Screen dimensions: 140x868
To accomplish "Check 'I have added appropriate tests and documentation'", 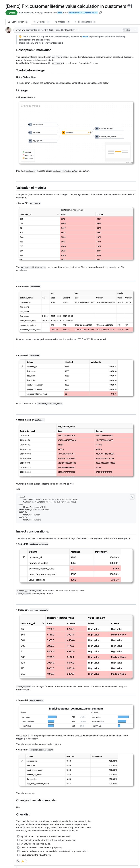I will pos(18,851).
